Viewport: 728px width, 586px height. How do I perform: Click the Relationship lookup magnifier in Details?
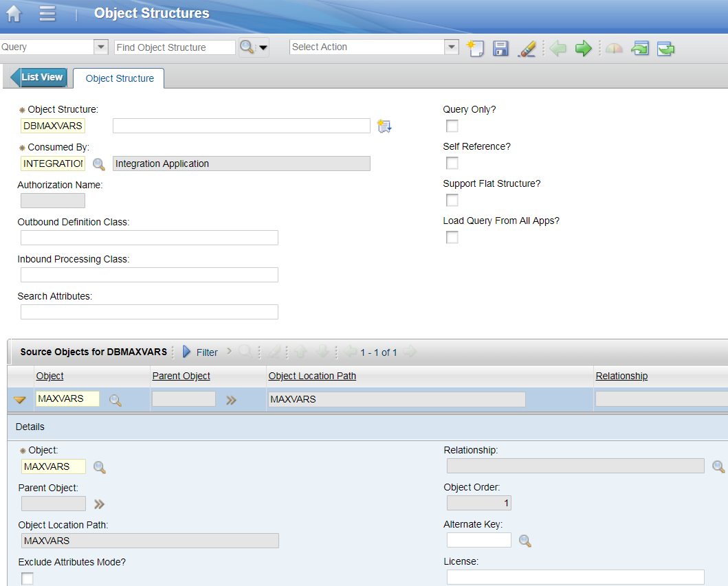pos(718,466)
